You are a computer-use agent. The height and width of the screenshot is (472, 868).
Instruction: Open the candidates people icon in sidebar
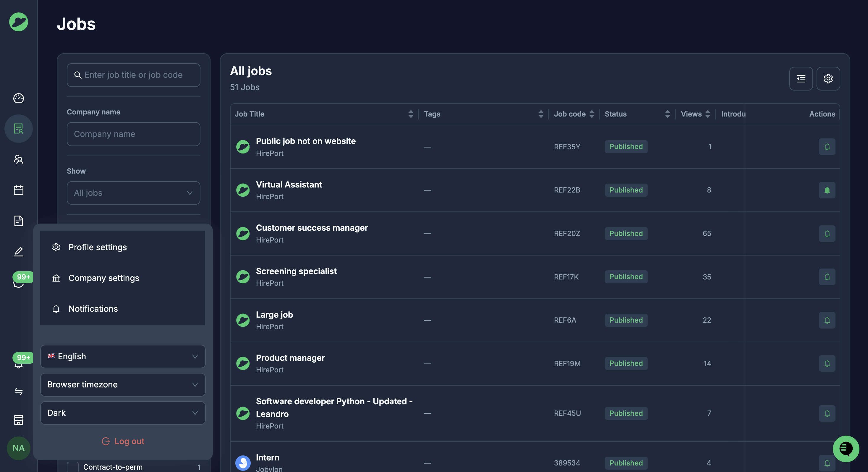pos(19,159)
